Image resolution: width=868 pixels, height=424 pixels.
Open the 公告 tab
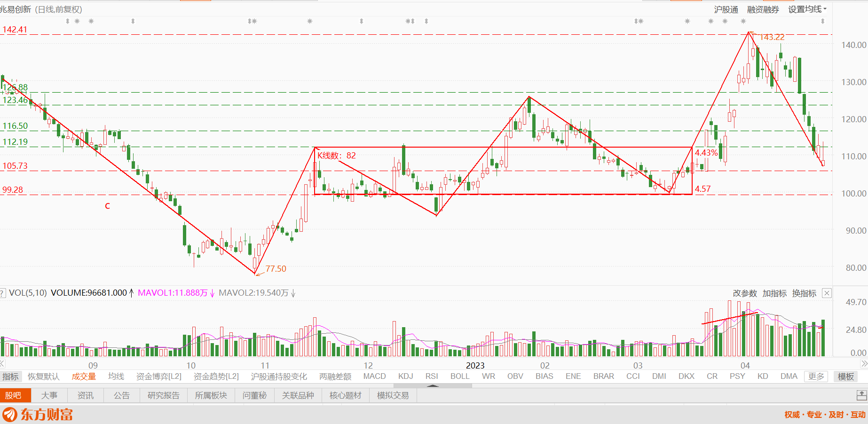tap(122, 395)
